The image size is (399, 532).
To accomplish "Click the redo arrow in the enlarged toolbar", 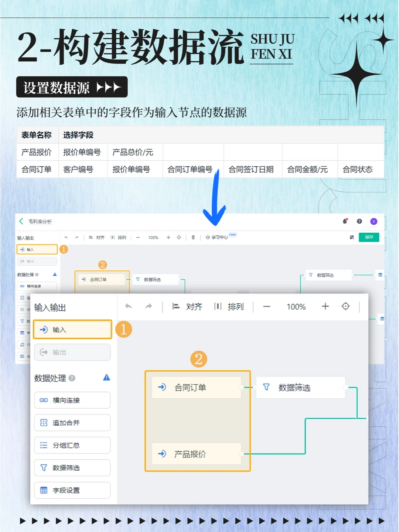I will [149, 306].
